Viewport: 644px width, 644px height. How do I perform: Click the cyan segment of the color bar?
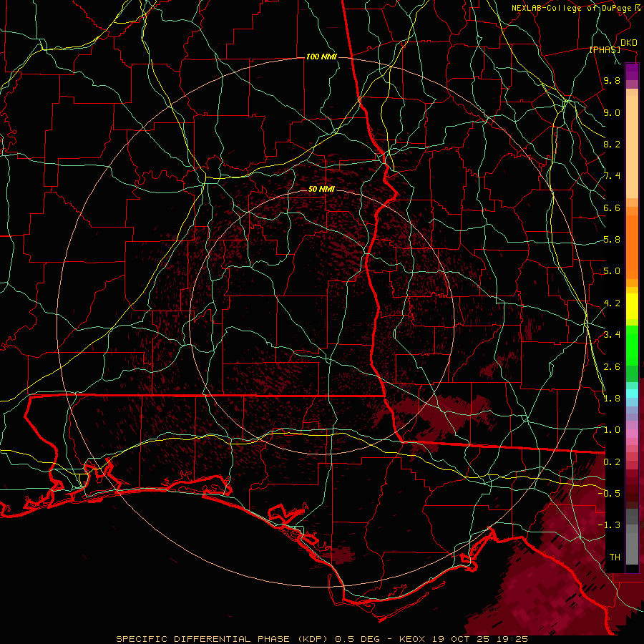click(x=632, y=393)
